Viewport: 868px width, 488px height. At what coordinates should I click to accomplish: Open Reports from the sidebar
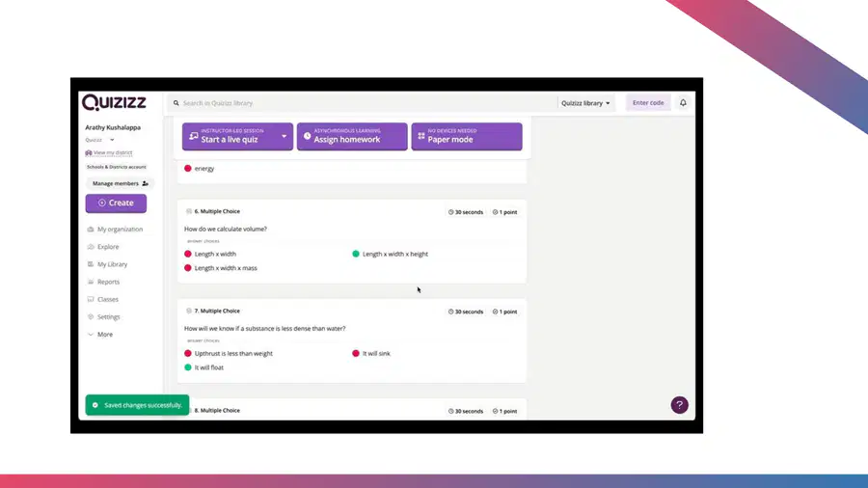pyautogui.click(x=103, y=283)
